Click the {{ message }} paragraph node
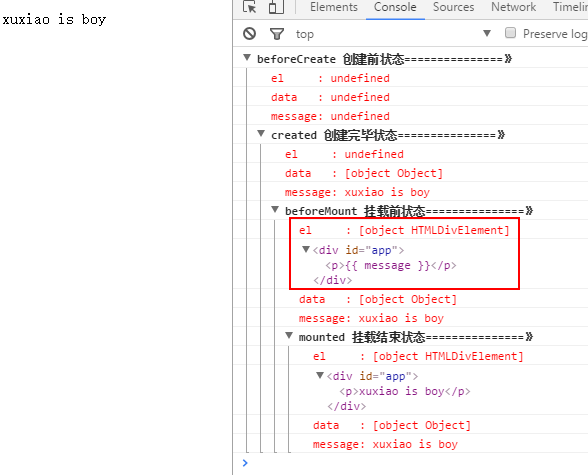 tap(391, 265)
